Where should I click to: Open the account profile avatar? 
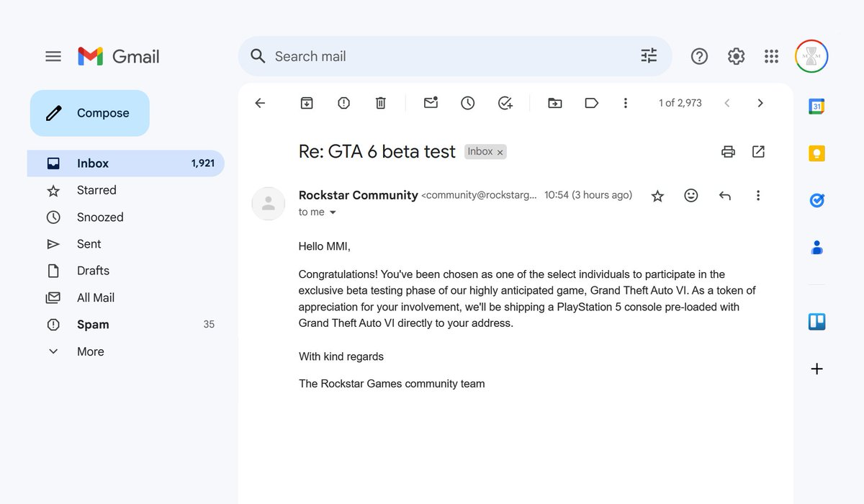pos(811,56)
